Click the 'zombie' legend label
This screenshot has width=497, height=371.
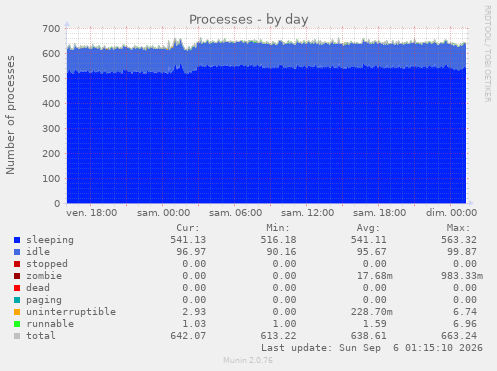[44, 276]
